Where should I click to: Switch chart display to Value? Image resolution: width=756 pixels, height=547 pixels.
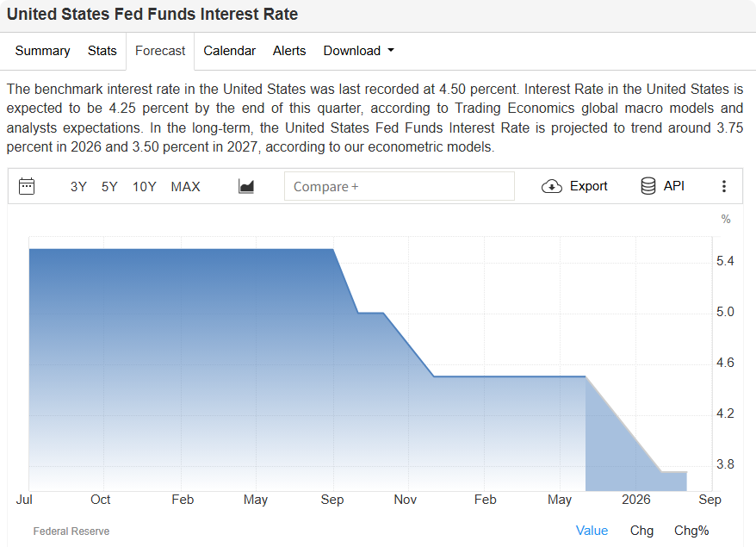[592, 531]
